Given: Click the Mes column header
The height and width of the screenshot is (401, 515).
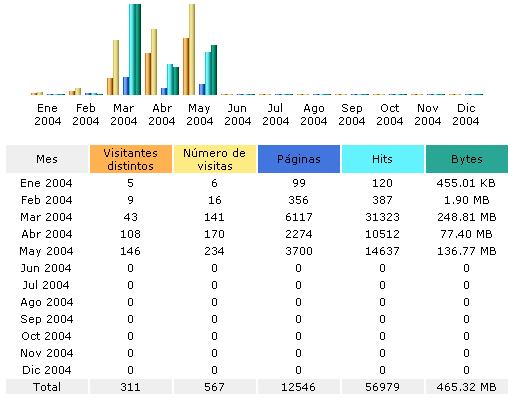Looking at the screenshot, I should [x=47, y=159].
